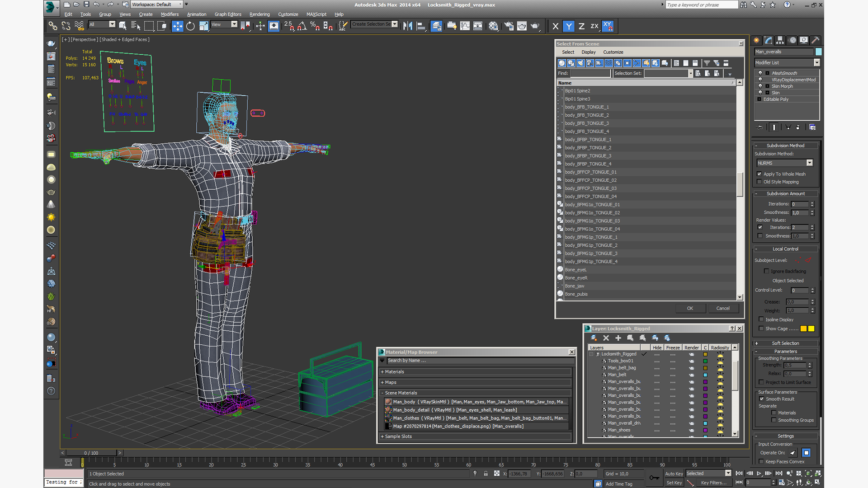Open Key Filters dialog

(x=713, y=483)
